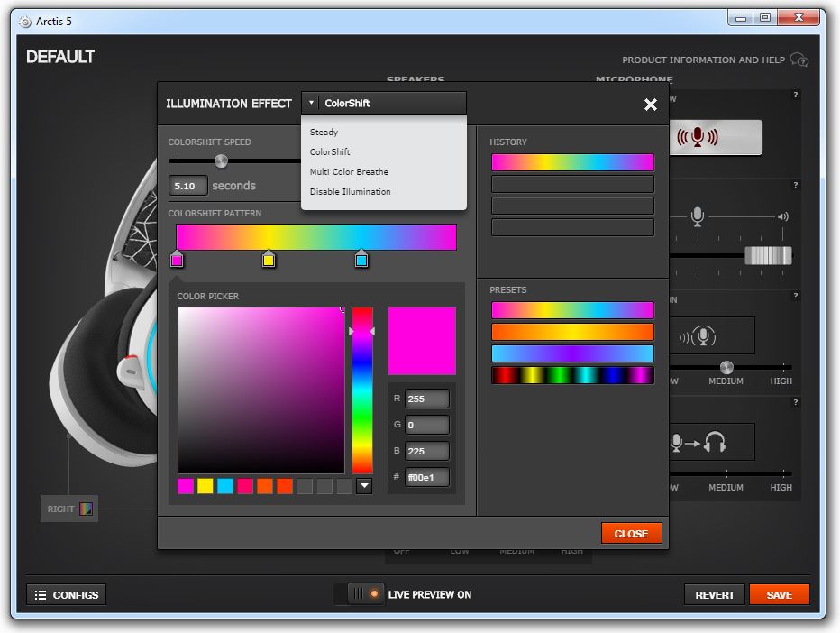Click the RIGHT earcup color button
Image resolution: width=840 pixels, height=633 pixels.
[x=69, y=509]
